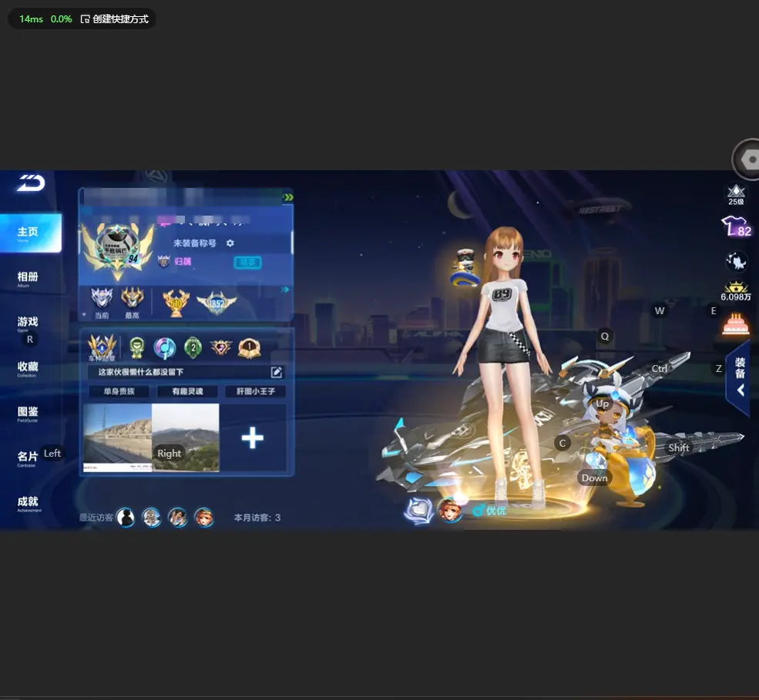Image resolution: width=759 pixels, height=700 pixels.
Task: Open the 游戏 Game tab
Action: (28, 323)
